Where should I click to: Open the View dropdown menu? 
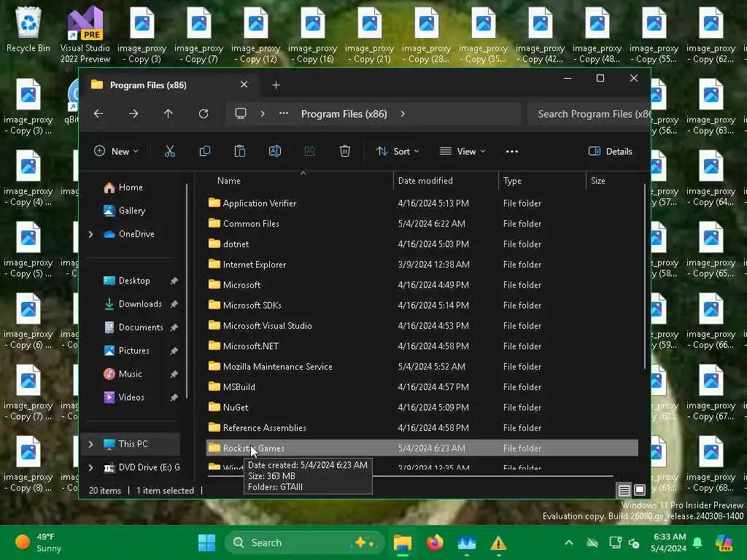click(462, 152)
